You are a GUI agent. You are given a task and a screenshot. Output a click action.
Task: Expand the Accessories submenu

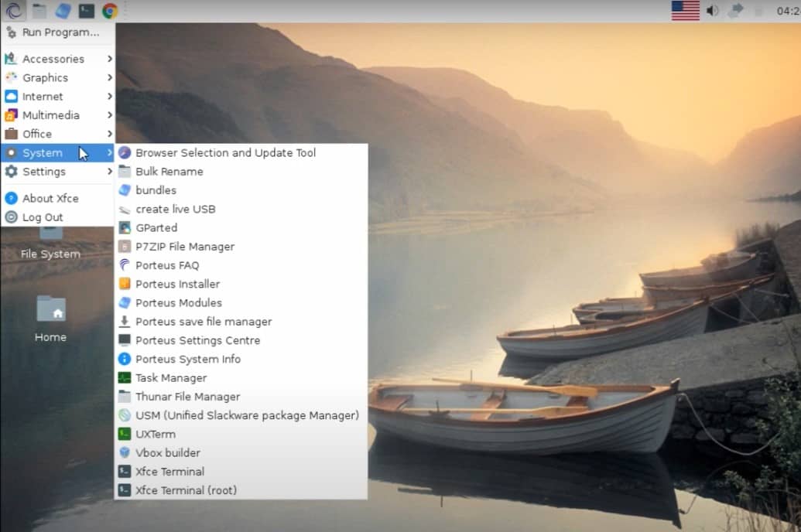[54, 59]
